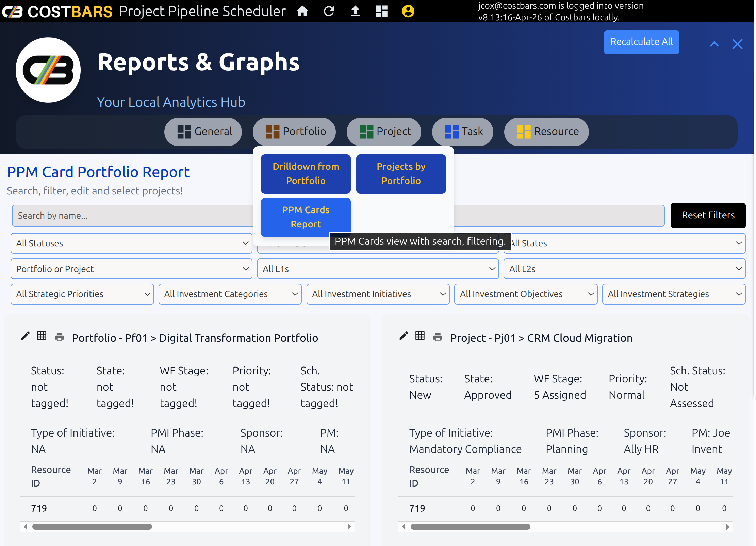Click left scroll arrow on CRM Cloud Migration card

click(404, 527)
